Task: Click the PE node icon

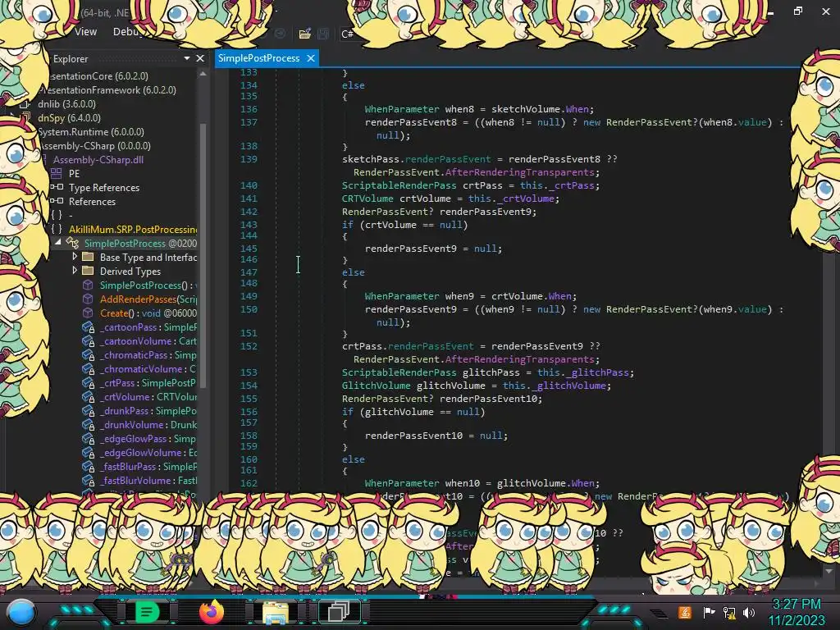Action: pos(57,174)
